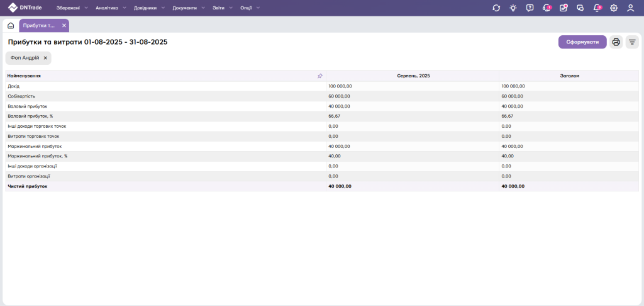Close the Прибутки та витрати tab
Viewport: 644px width, 306px height.
coord(64,26)
